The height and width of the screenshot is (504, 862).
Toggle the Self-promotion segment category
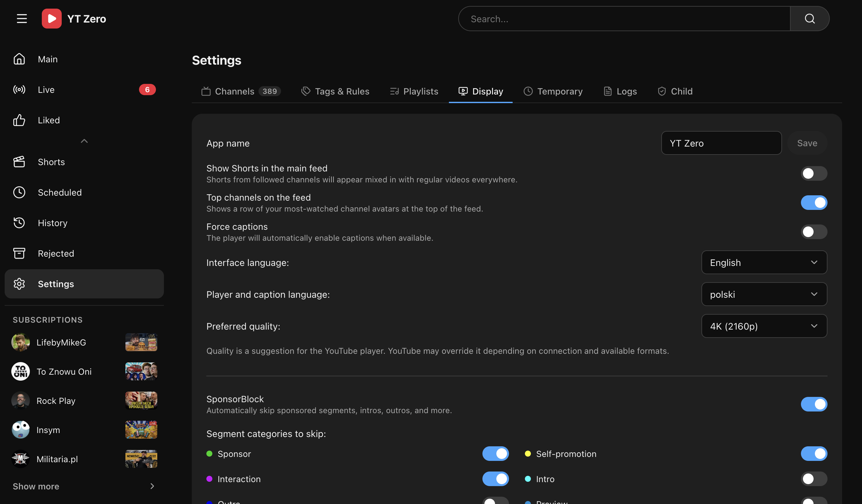point(814,454)
